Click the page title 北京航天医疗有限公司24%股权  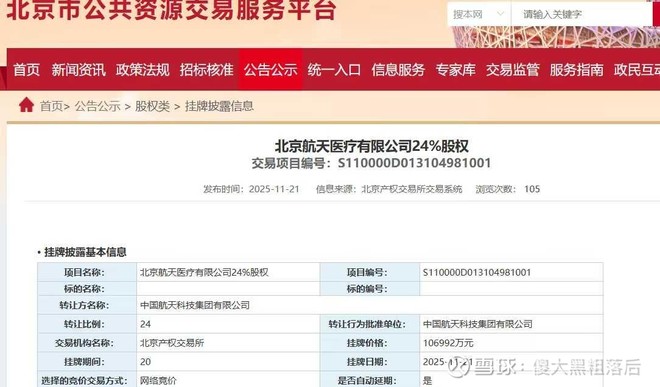pos(372,146)
